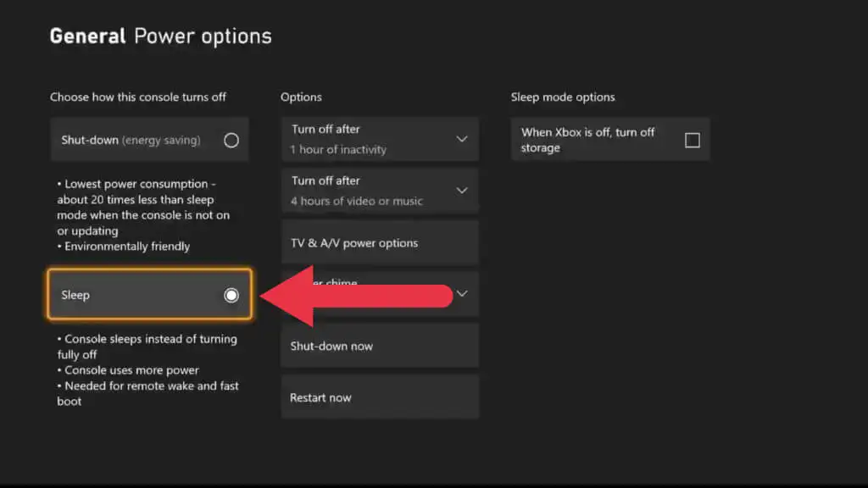This screenshot has height=488, width=868.
Task: Click the 'General' heading text
Action: (87, 36)
